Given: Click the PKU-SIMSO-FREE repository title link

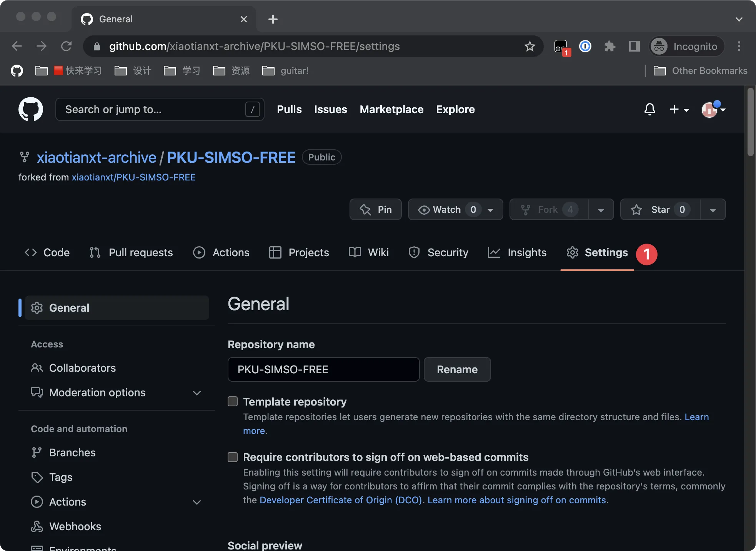Looking at the screenshot, I should (x=231, y=157).
